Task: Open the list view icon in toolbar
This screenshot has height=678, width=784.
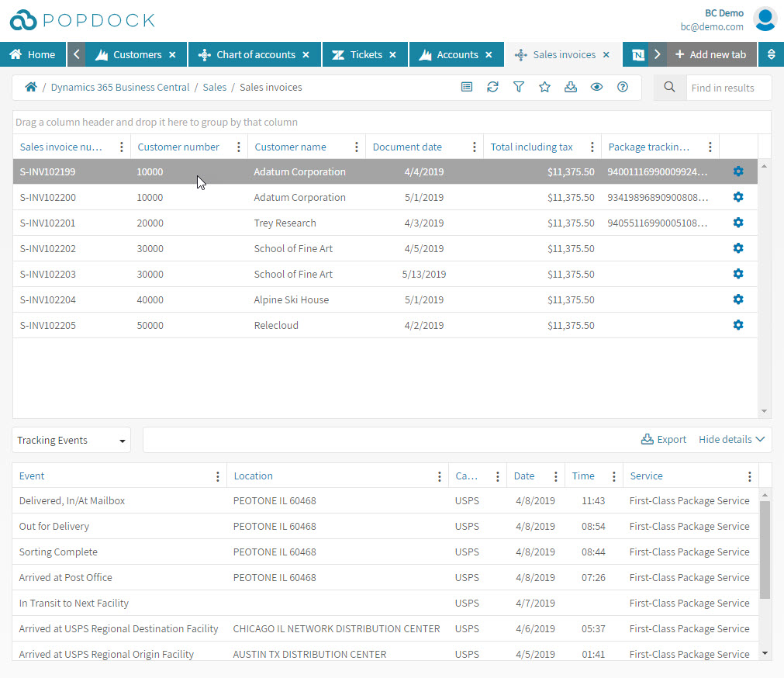Action: point(467,87)
